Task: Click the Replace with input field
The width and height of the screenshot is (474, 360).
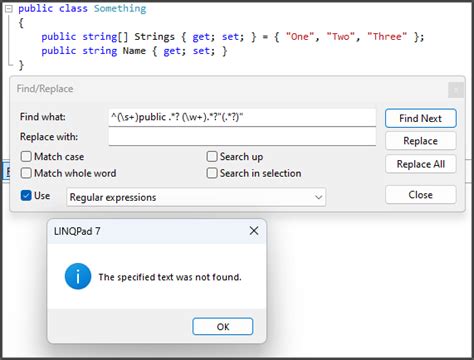Action: pyautogui.click(x=242, y=137)
